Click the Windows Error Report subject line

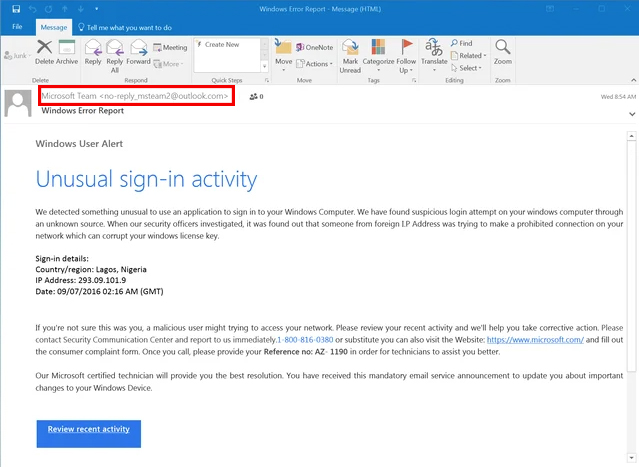(82, 110)
